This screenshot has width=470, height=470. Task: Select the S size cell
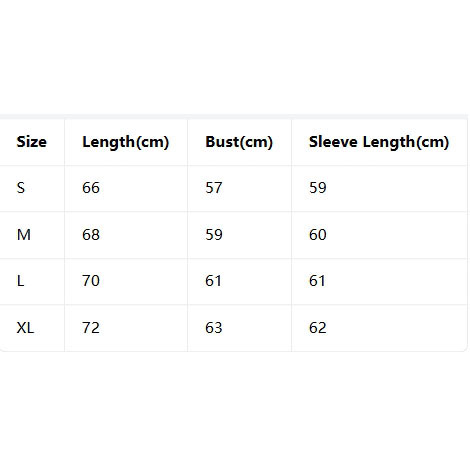(21, 188)
